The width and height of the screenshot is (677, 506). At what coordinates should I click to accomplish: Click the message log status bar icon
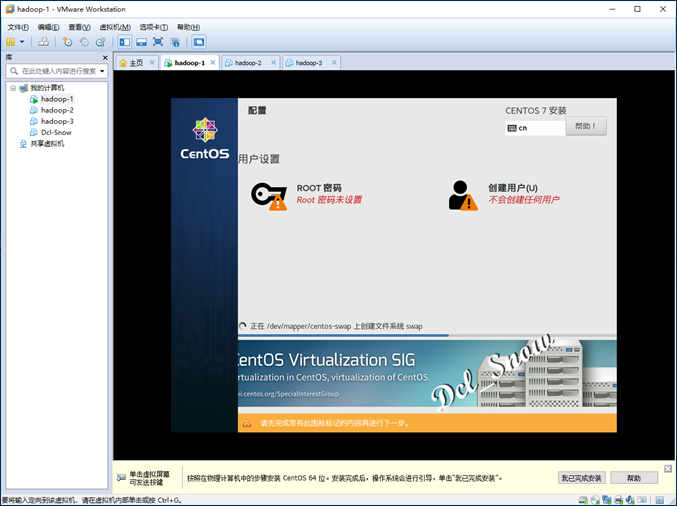click(659, 500)
